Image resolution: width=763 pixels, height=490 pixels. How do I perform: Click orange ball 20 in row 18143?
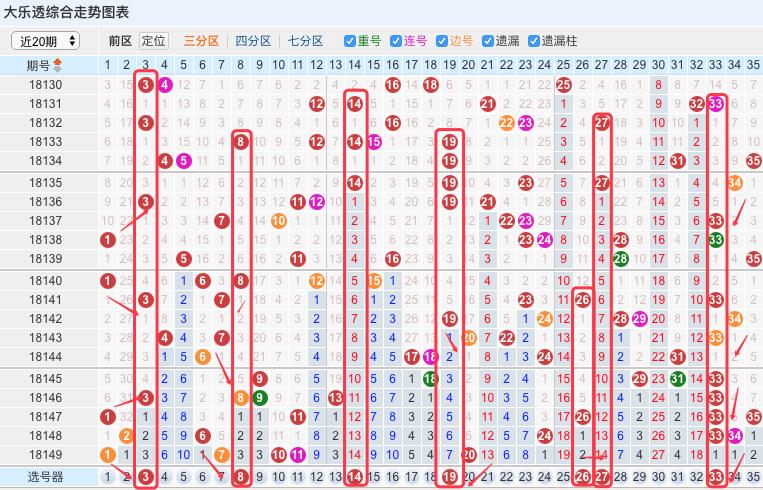coord(469,338)
